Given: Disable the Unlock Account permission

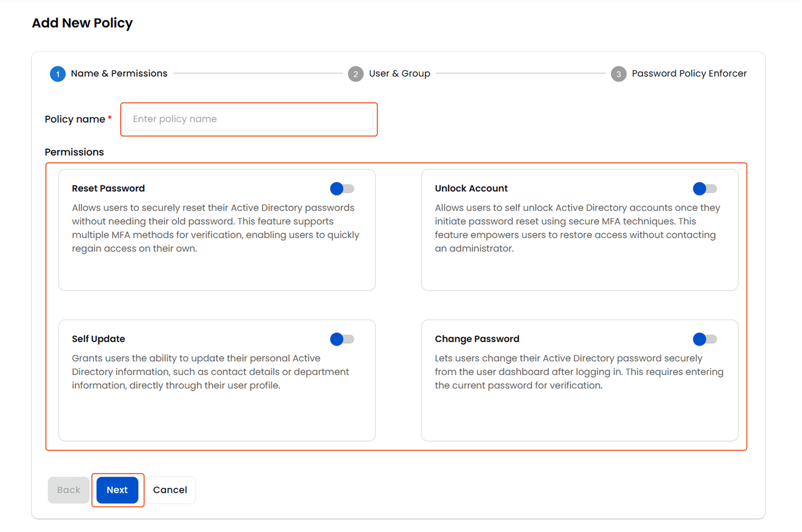Looking at the screenshot, I should 705,188.
